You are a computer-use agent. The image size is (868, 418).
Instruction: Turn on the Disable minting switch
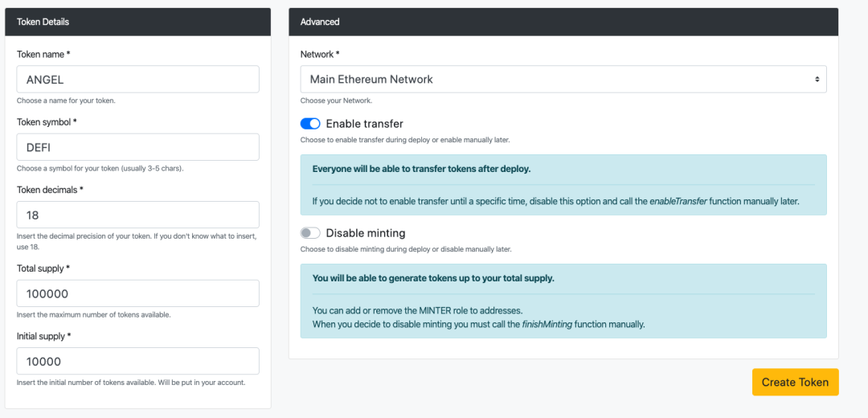point(310,233)
